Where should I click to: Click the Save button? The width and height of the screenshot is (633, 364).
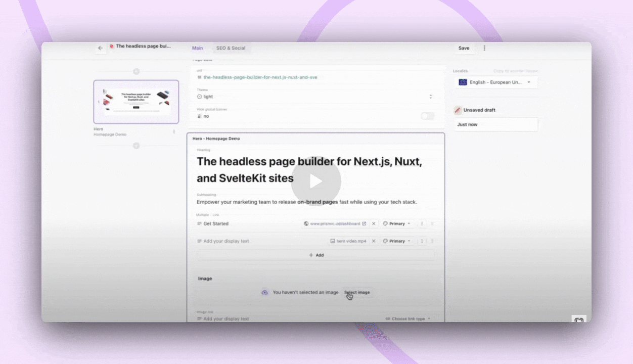(463, 48)
